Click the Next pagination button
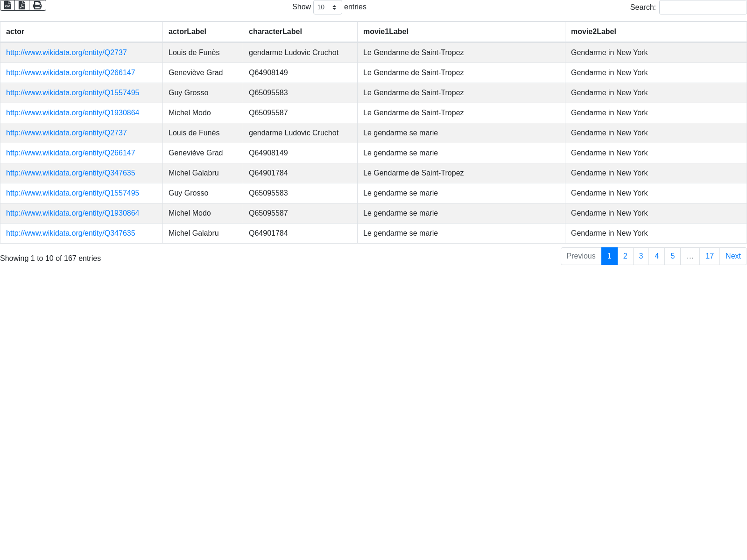 tap(733, 256)
